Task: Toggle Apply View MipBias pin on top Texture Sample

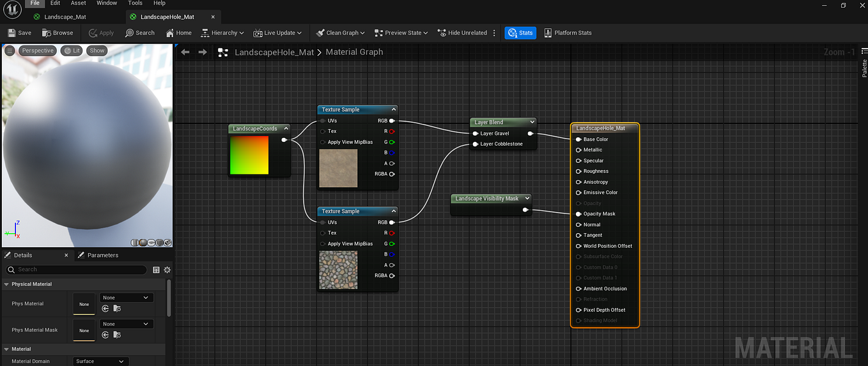Action: tap(323, 142)
